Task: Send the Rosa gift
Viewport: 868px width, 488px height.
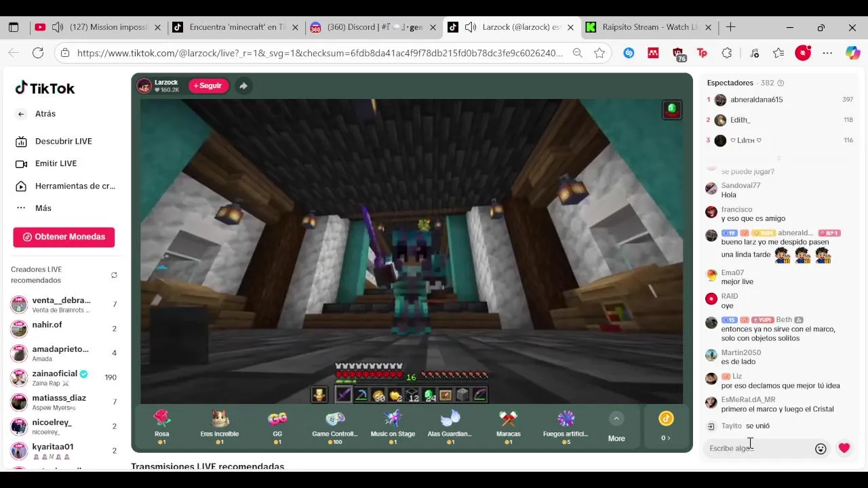Action: 161,427
